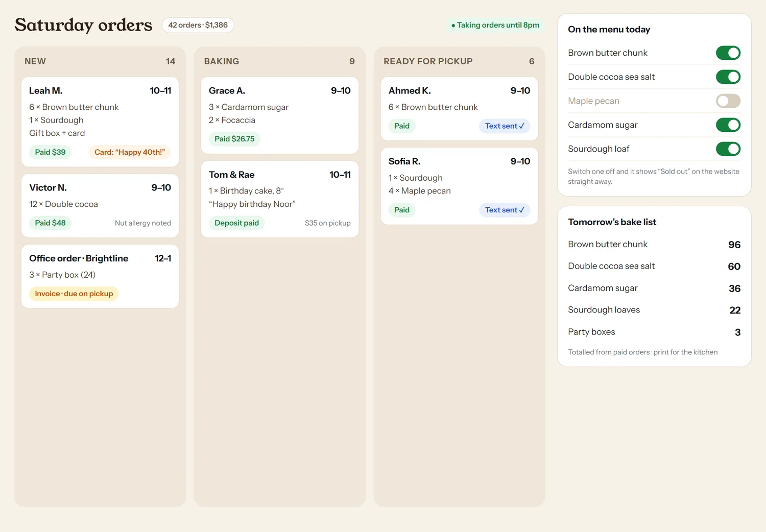Select the "4 × Maple pecan" line item
Image resolution: width=766 pixels, height=532 pixels.
click(x=420, y=191)
